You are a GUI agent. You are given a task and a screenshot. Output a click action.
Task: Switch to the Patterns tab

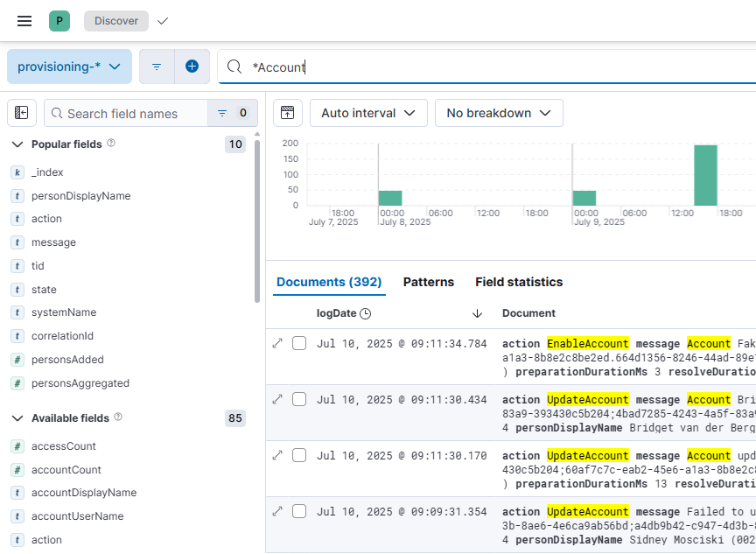[429, 282]
